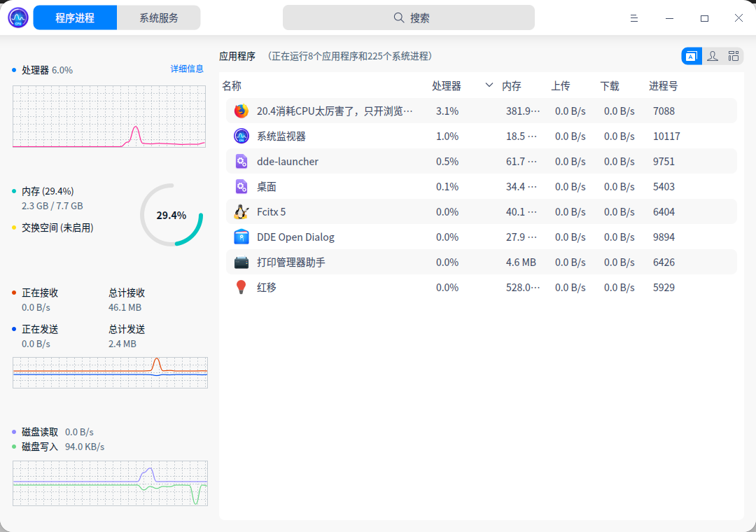Switch to the user processes view (person icon)
The width and height of the screenshot is (756, 532).
(713, 56)
